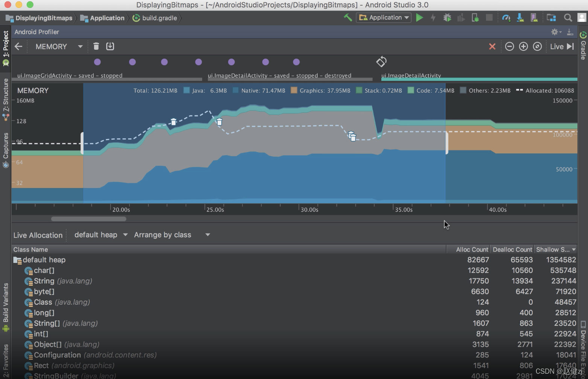
Task: Open MEMORY profiler dropdown
Action: tap(59, 46)
